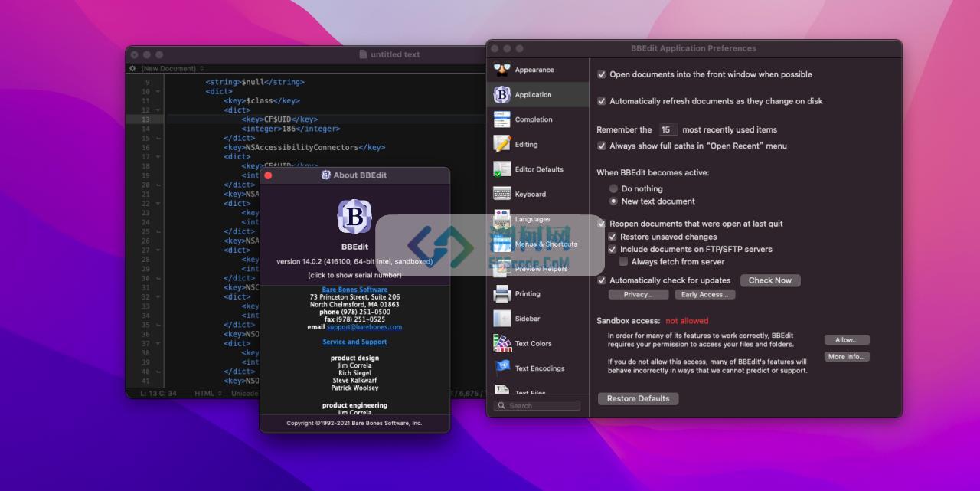This screenshot has height=491, width=980.
Task: Open the Completion preferences pane
Action: point(538,119)
